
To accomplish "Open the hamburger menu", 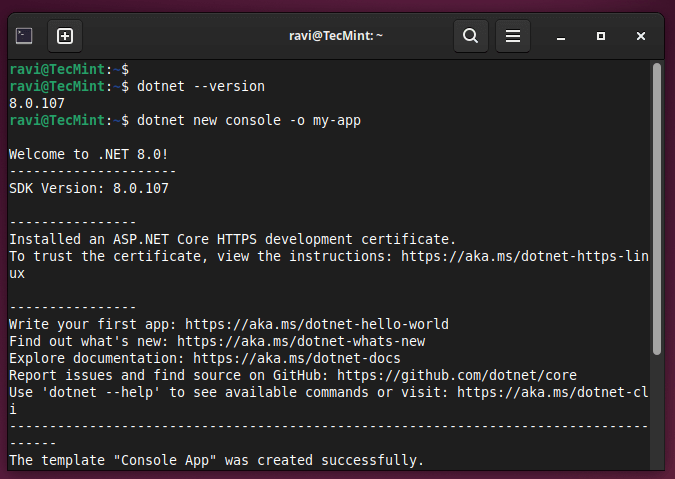I will point(513,36).
